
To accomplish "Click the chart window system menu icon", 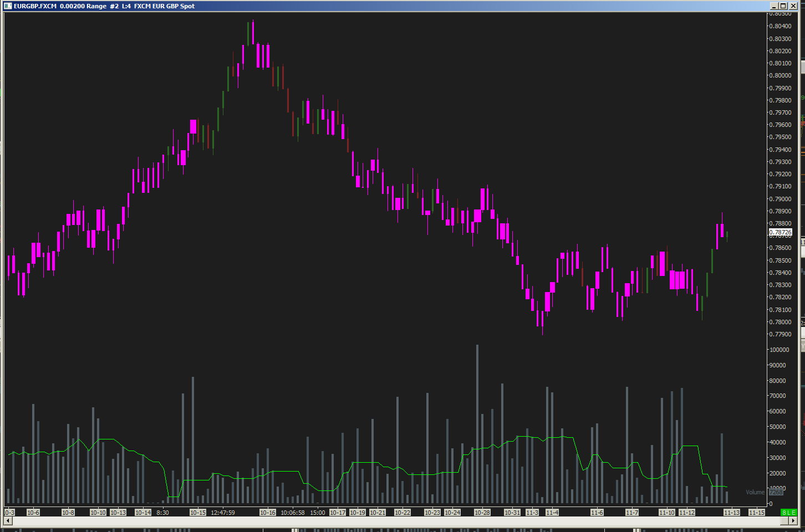I will click(x=8, y=6).
